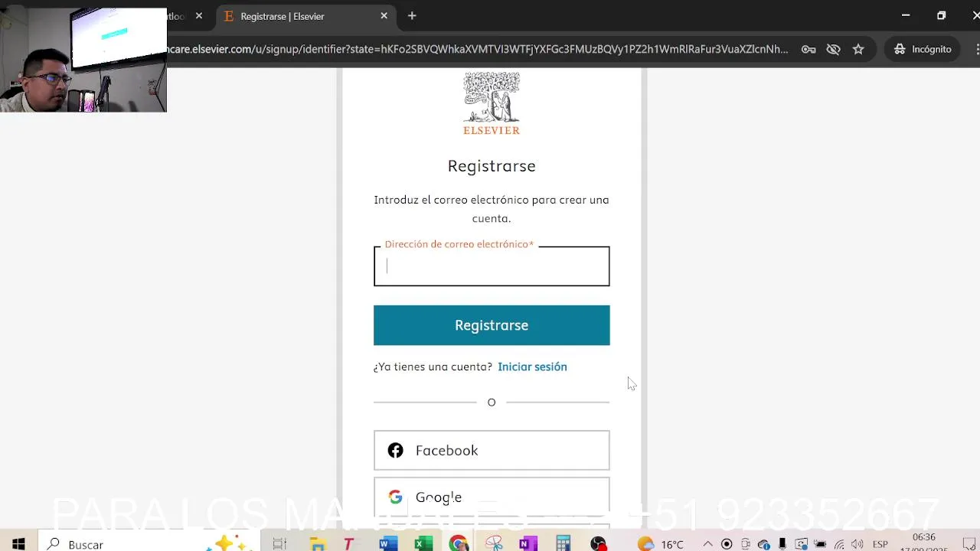Viewport: 980px width, 551px height.
Task: Open Task View on the taskbar
Action: 279,544
